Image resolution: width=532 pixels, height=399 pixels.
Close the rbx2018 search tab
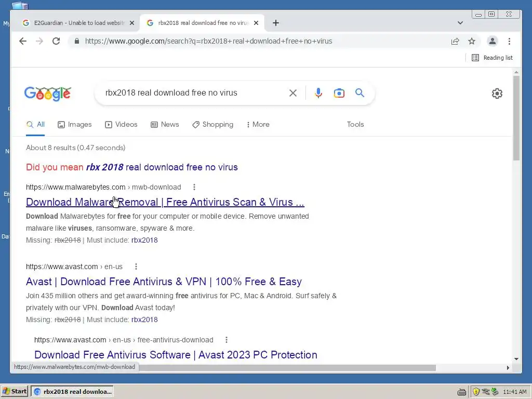[256, 23]
